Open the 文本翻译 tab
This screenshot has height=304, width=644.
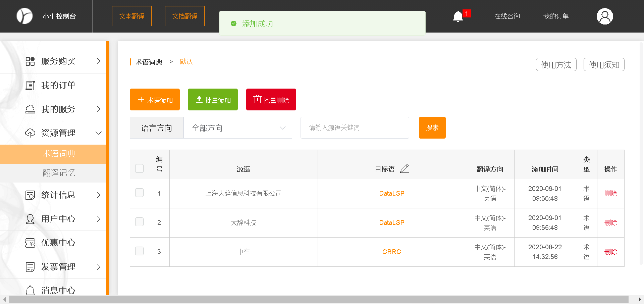coord(132,16)
